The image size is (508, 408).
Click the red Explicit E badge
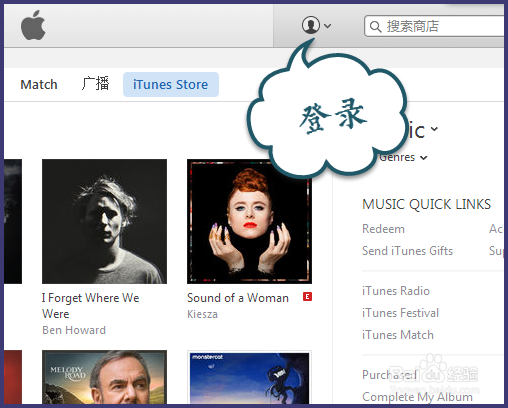[307, 296]
